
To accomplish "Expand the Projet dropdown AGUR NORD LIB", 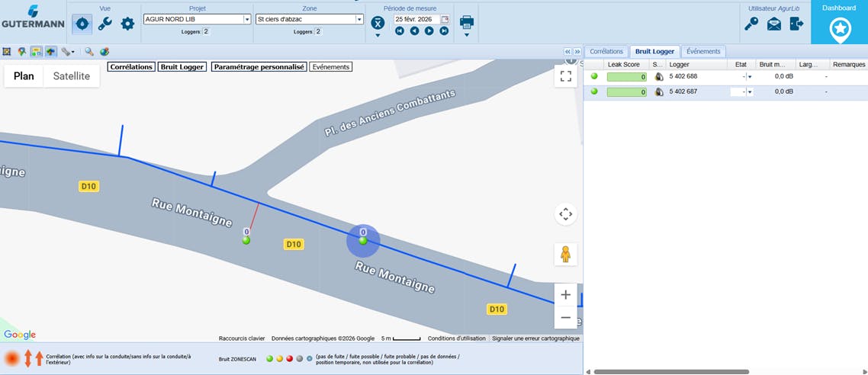I will click(247, 19).
